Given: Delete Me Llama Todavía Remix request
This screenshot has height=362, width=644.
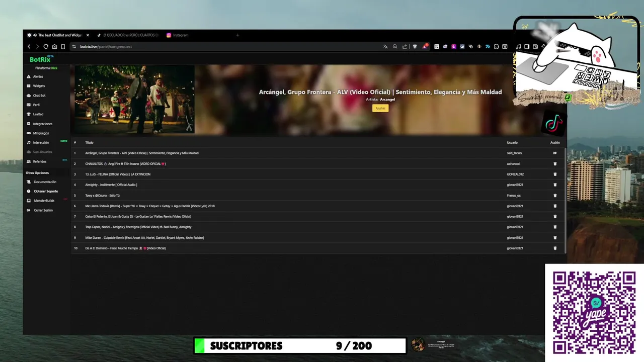Looking at the screenshot, I should click(555, 206).
